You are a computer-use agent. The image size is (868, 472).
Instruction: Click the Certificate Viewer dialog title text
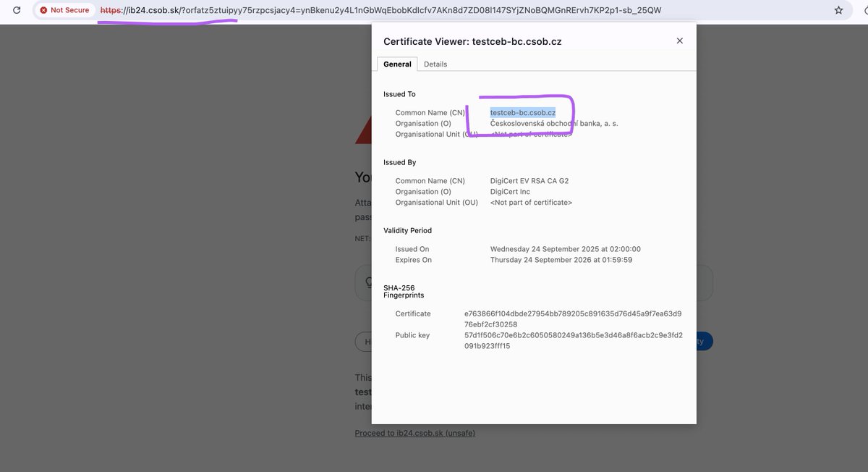[472, 41]
